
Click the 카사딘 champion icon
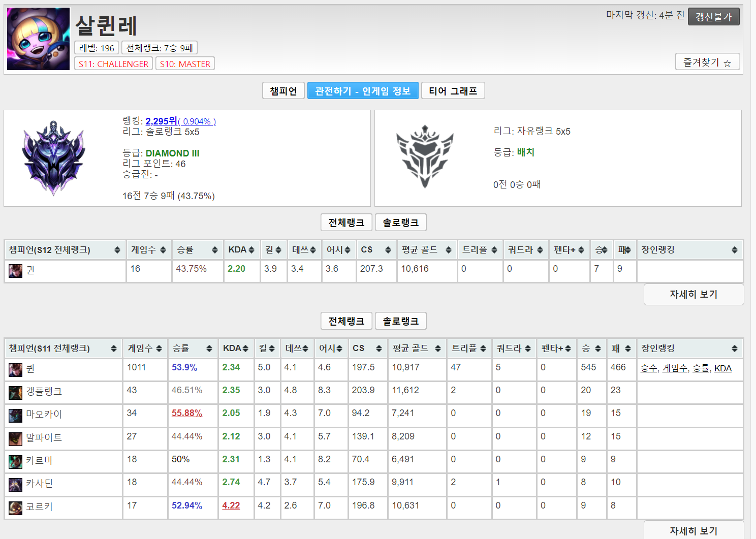(x=15, y=484)
